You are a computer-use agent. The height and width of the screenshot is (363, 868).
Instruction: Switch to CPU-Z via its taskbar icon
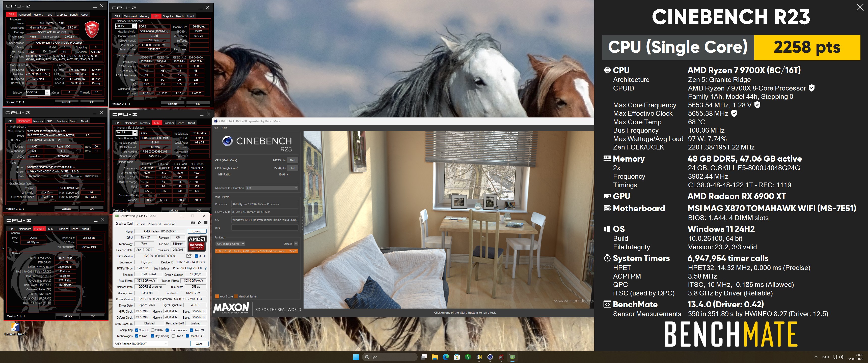coord(501,357)
